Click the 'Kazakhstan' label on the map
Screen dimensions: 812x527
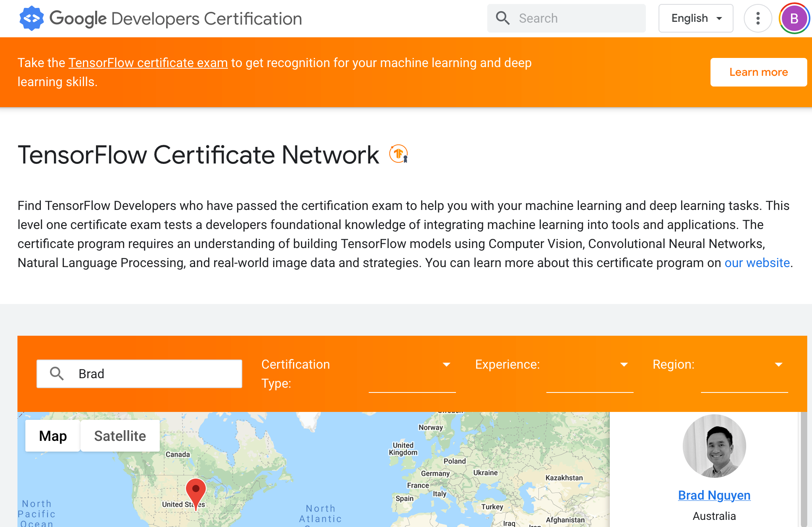coord(564,478)
